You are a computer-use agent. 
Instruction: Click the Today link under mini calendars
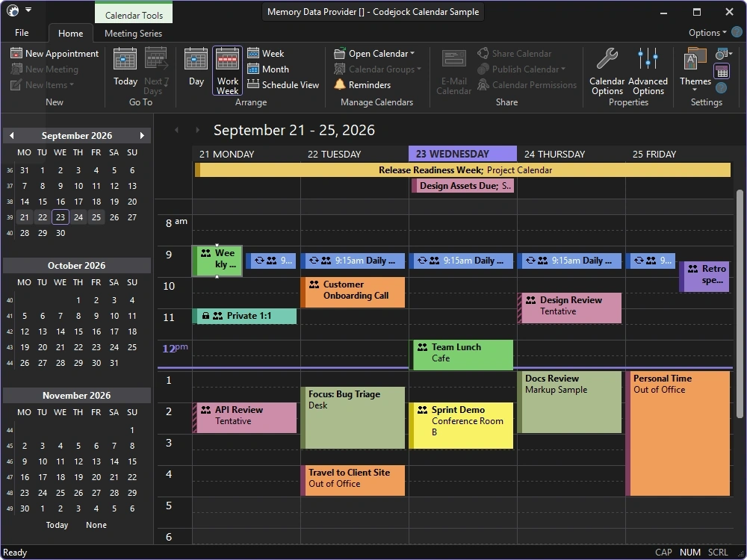pyautogui.click(x=57, y=525)
